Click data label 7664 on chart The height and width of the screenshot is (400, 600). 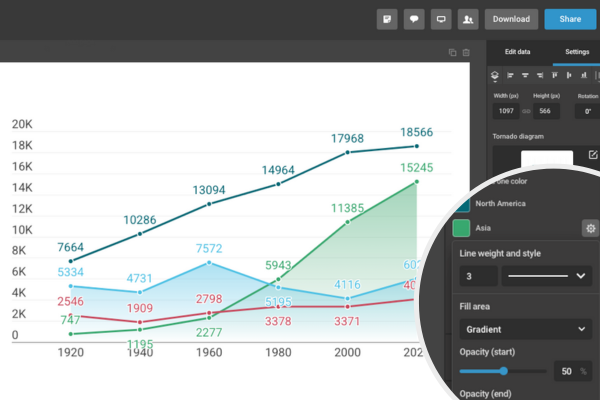pos(70,247)
